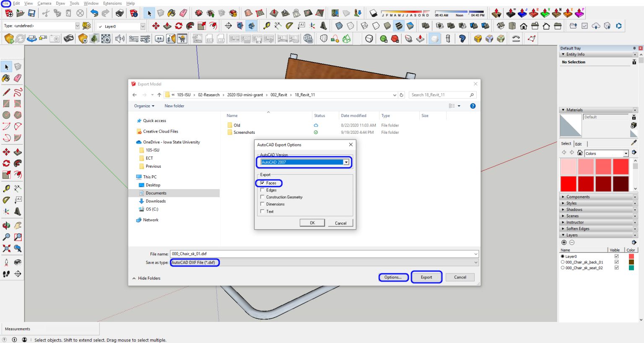
Task: Select the Pan hand tool
Action: [18, 226]
